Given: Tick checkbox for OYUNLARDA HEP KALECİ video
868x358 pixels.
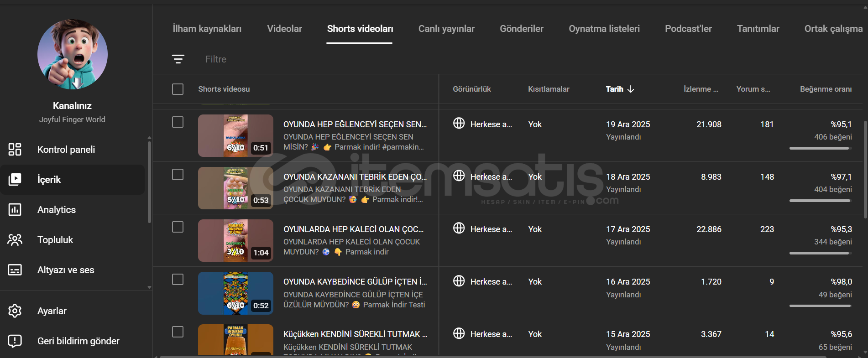Looking at the screenshot, I should click(178, 227).
